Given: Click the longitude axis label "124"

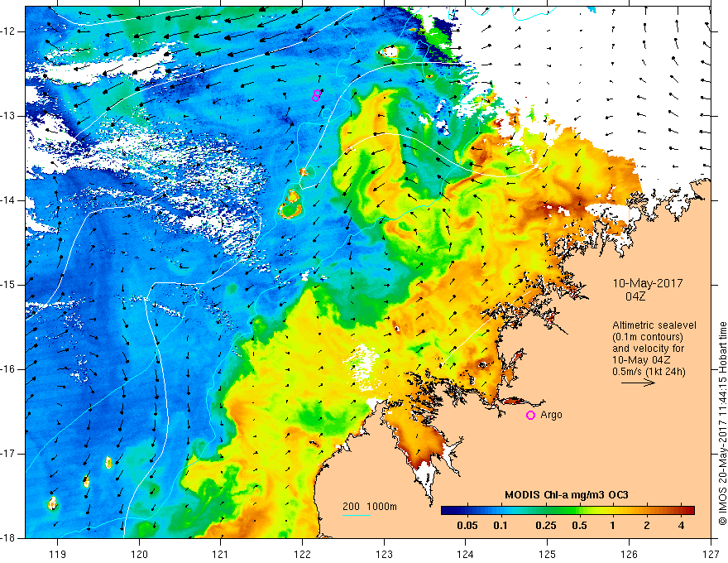Looking at the screenshot, I should coord(466,554).
